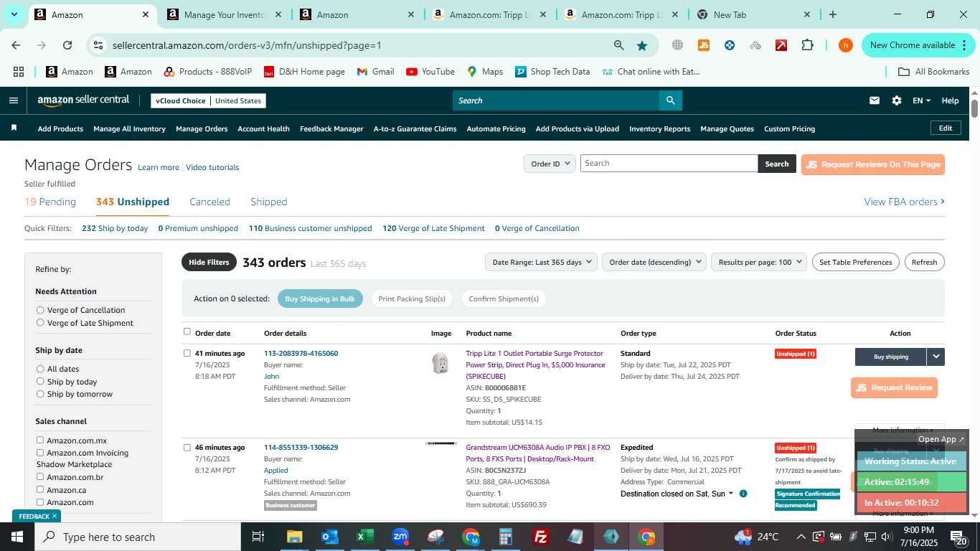Click the Windows Start button
This screenshot has height=551, width=980.
click(x=17, y=537)
